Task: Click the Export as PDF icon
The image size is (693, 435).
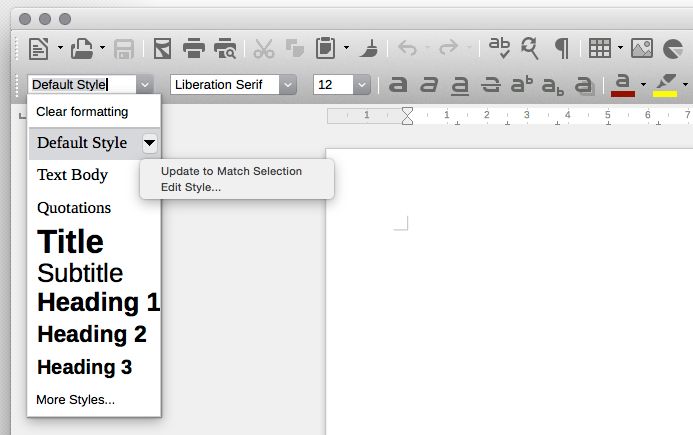Action: tap(162, 48)
